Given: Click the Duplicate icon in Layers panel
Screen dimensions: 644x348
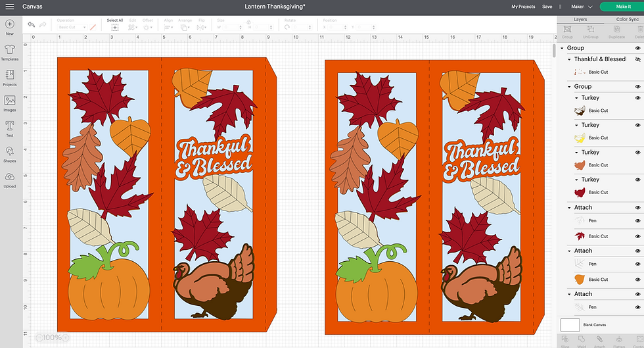Looking at the screenshot, I should pyautogui.click(x=616, y=29).
